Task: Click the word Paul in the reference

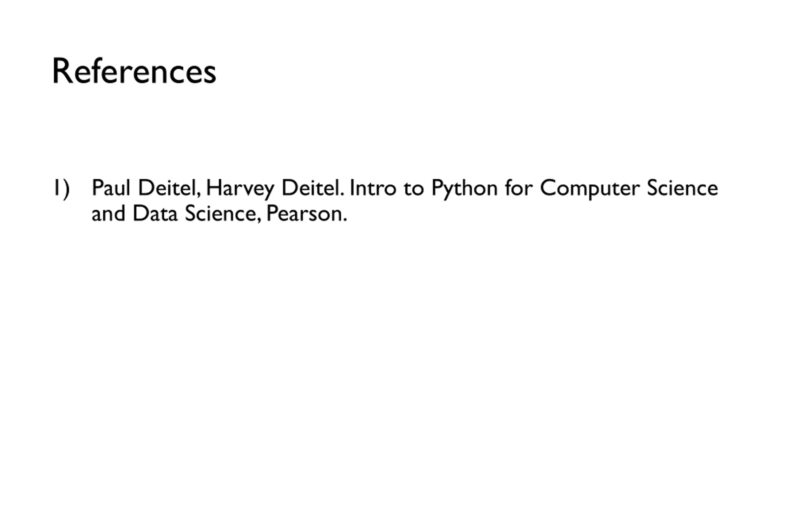Action: 111,188
